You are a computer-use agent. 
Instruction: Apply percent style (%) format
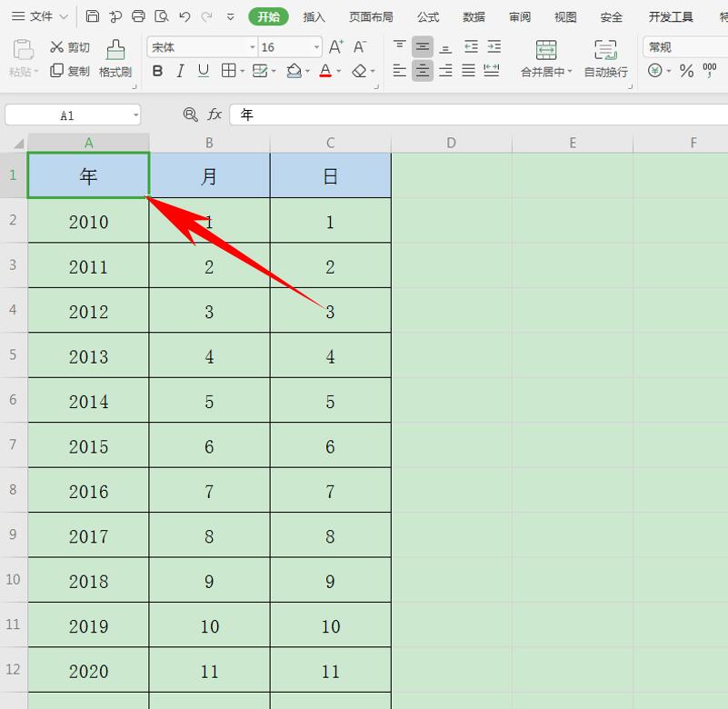point(686,71)
